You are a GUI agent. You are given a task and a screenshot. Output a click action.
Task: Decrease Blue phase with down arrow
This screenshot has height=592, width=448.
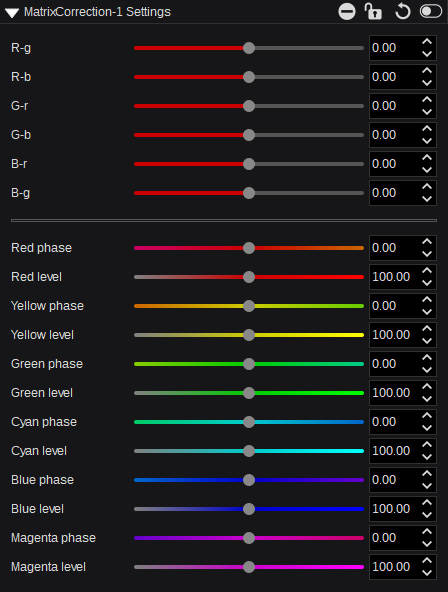(427, 486)
